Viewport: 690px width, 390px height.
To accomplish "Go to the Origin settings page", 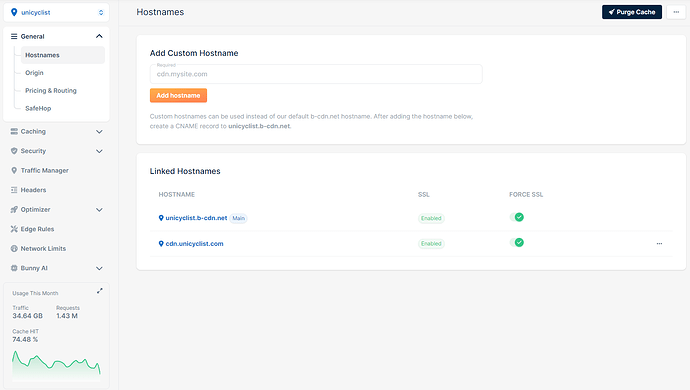I will [34, 73].
